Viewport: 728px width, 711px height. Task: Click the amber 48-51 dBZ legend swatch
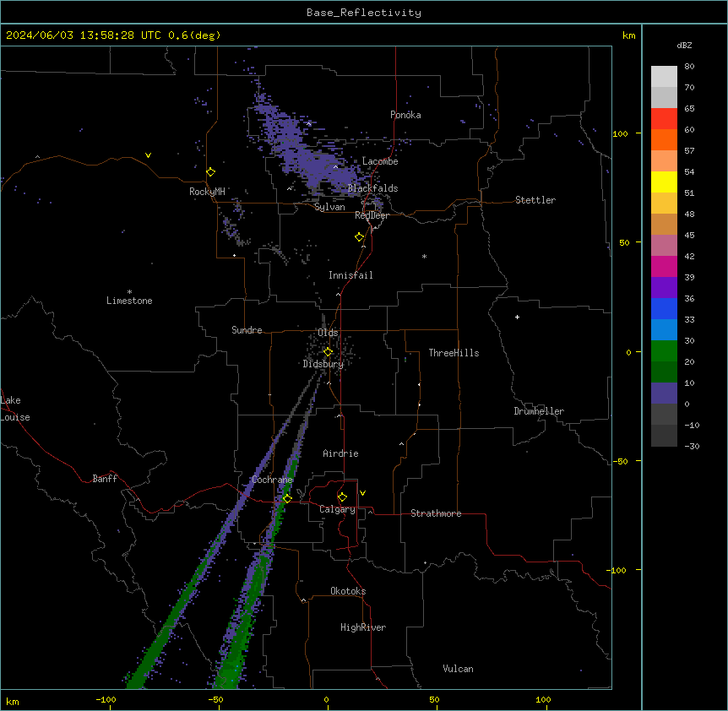[x=664, y=204]
